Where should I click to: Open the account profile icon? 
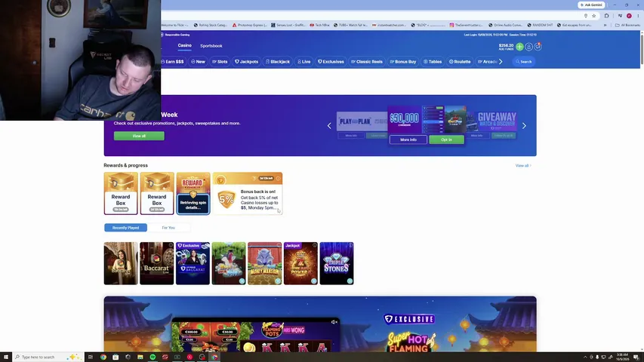coord(528,47)
